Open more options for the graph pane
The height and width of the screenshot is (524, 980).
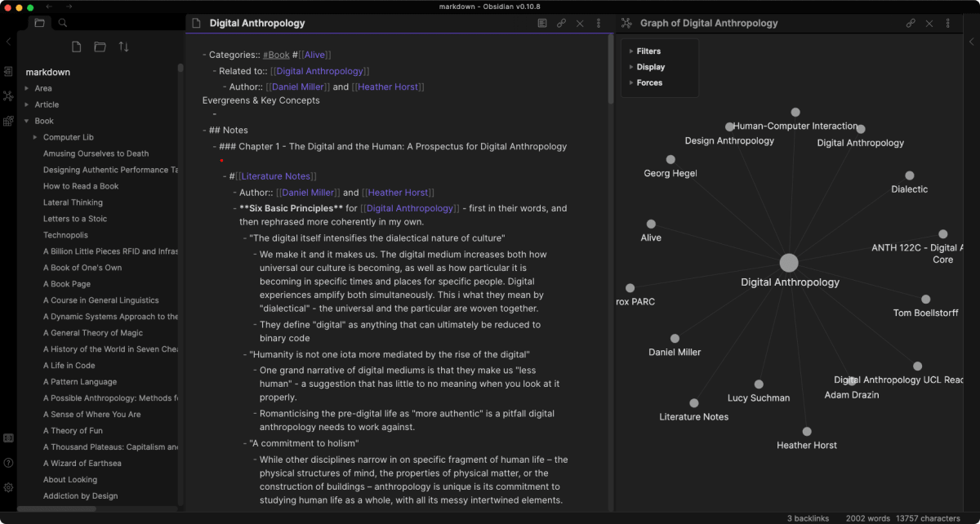pos(948,24)
